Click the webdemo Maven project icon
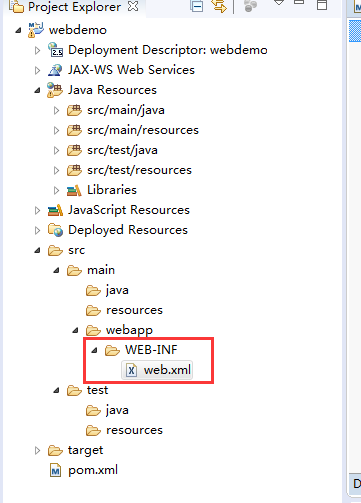 click(x=36, y=30)
